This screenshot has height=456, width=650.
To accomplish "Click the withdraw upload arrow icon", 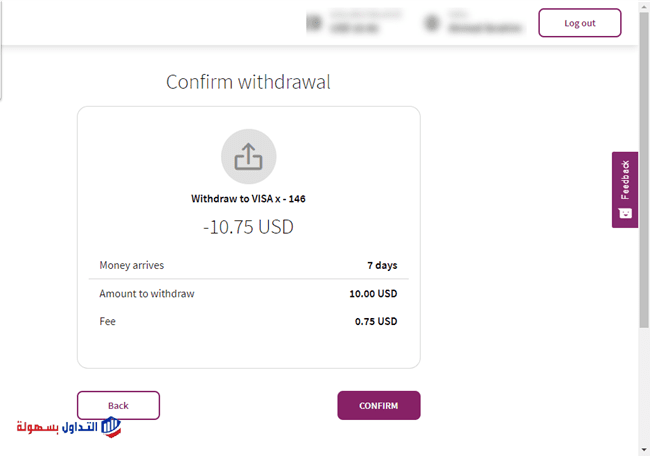I will pyautogui.click(x=248, y=157).
